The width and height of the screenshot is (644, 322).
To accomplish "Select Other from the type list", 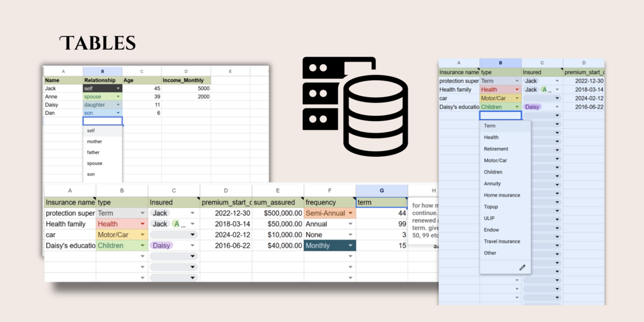I will pos(505,253).
